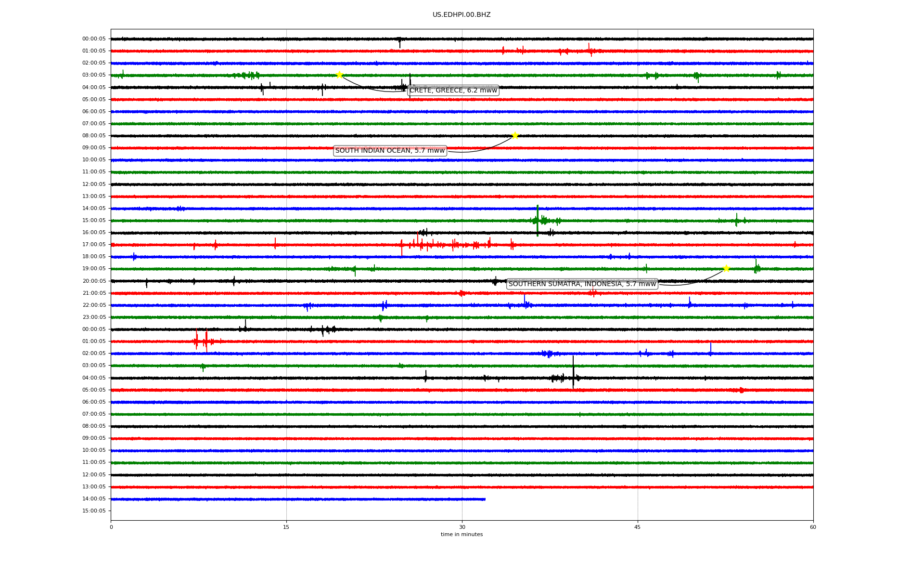Click the '15:00:05' label on the empty last row
Image resolution: width=924 pixels, height=578 pixels.
pos(94,511)
